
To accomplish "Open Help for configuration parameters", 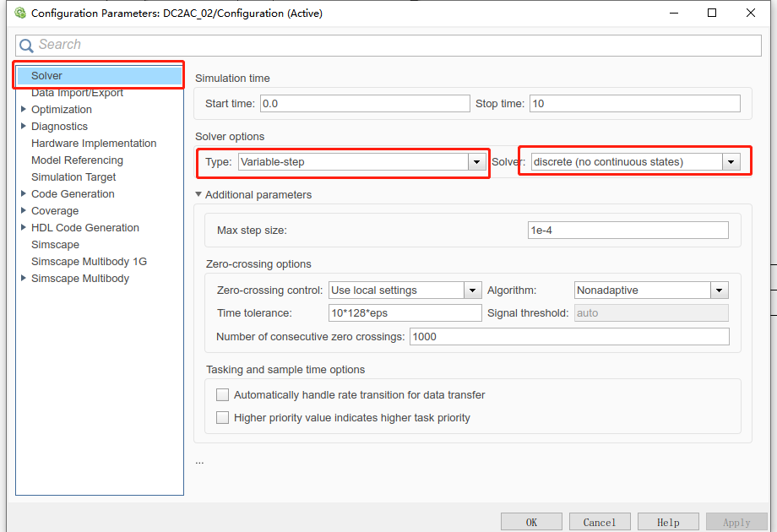I will click(668, 522).
